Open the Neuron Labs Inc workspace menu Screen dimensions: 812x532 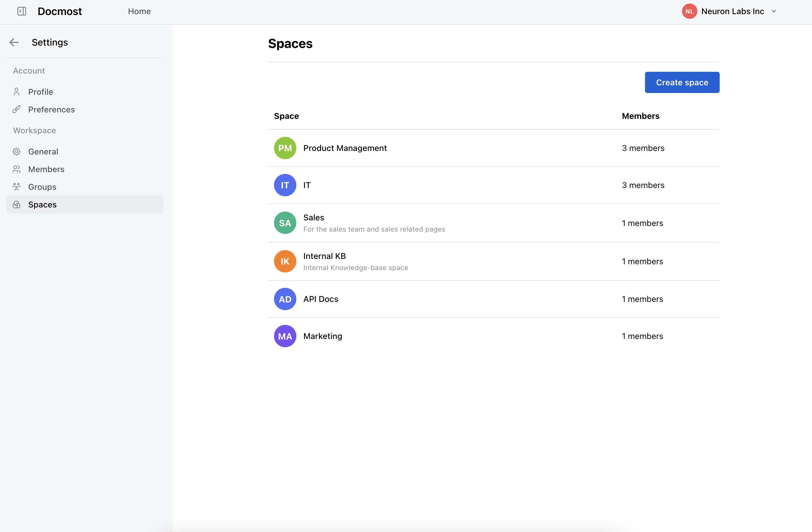tap(729, 11)
